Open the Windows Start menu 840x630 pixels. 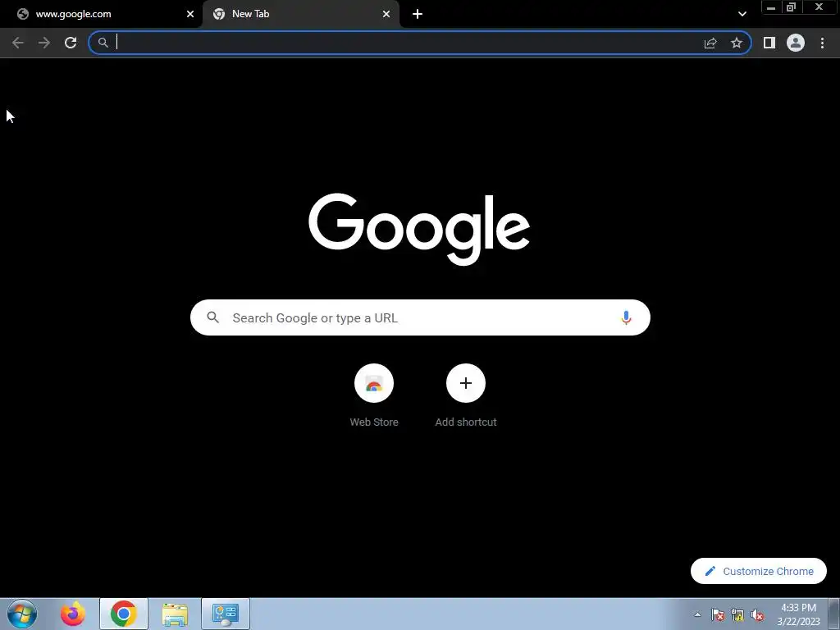pos(22,614)
